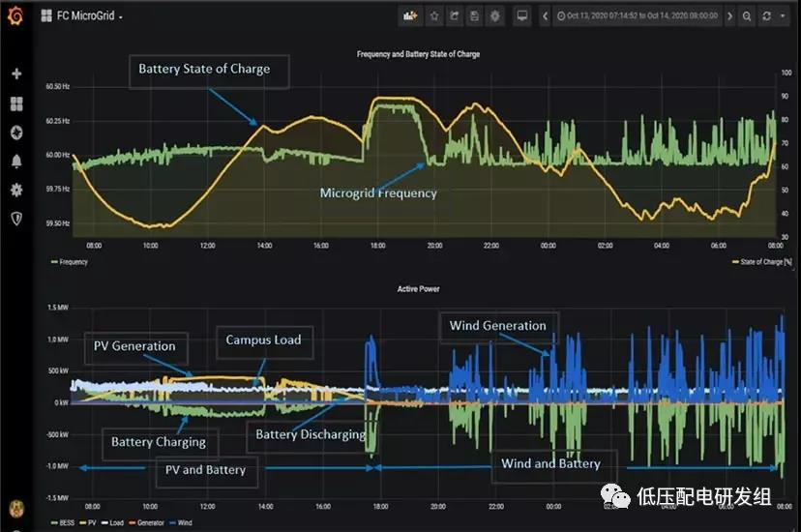
Task: Open the Dashboards grid icon in sidebar
Action: tap(15, 103)
